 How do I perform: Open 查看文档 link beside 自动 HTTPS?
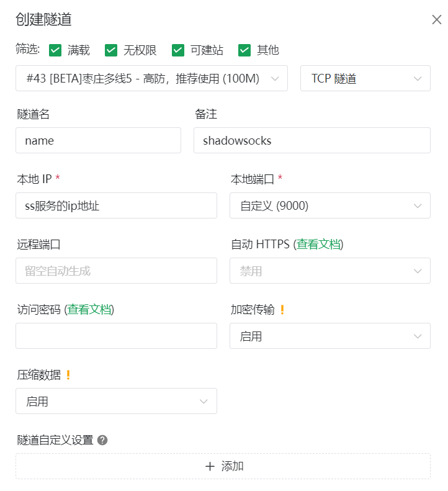point(318,244)
